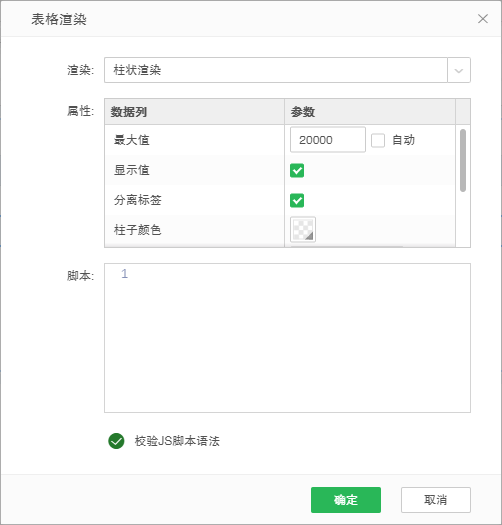
Task: Uncheck the 显示值 checkbox
Action: tap(297, 170)
